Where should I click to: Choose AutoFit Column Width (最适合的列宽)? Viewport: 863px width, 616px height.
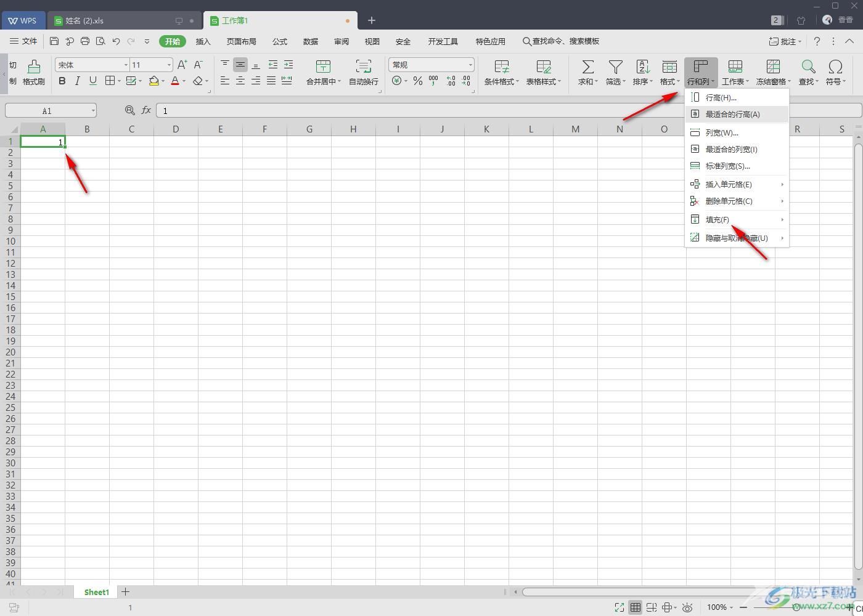(x=737, y=149)
